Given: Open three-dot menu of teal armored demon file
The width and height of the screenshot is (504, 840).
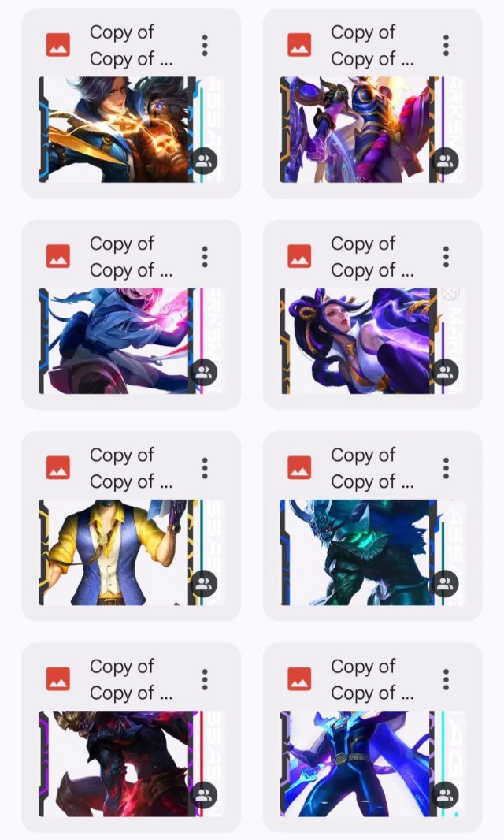Looking at the screenshot, I should (446, 468).
